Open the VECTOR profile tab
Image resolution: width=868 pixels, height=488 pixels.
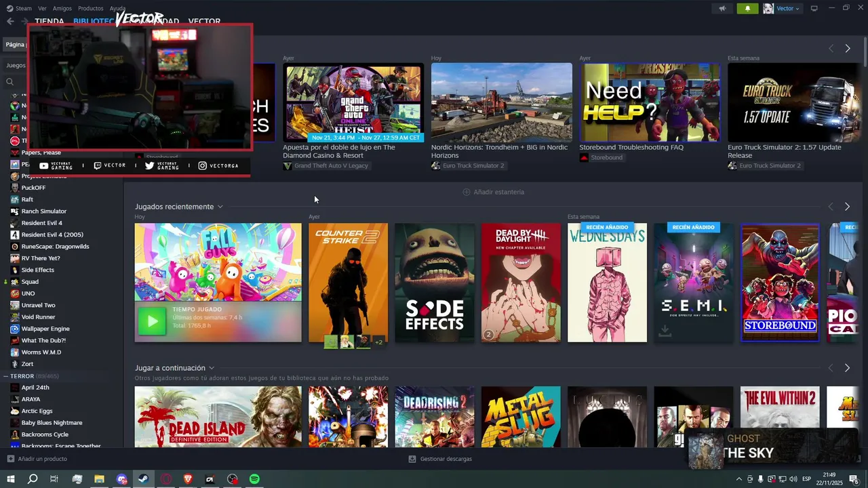204,22
